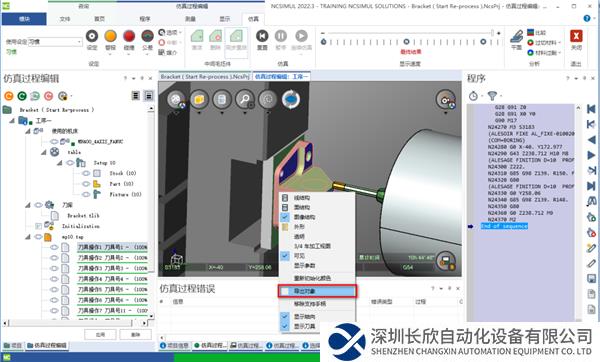This screenshot has height=362, width=600.
Task: Click the green refresh icon in process editor
Action: pyautogui.click(x=22, y=96)
